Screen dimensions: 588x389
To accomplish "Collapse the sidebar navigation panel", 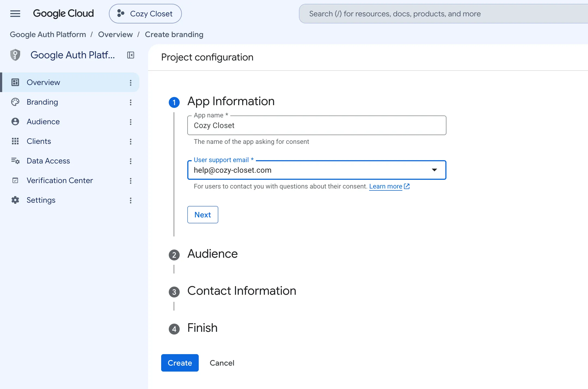I will (131, 55).
